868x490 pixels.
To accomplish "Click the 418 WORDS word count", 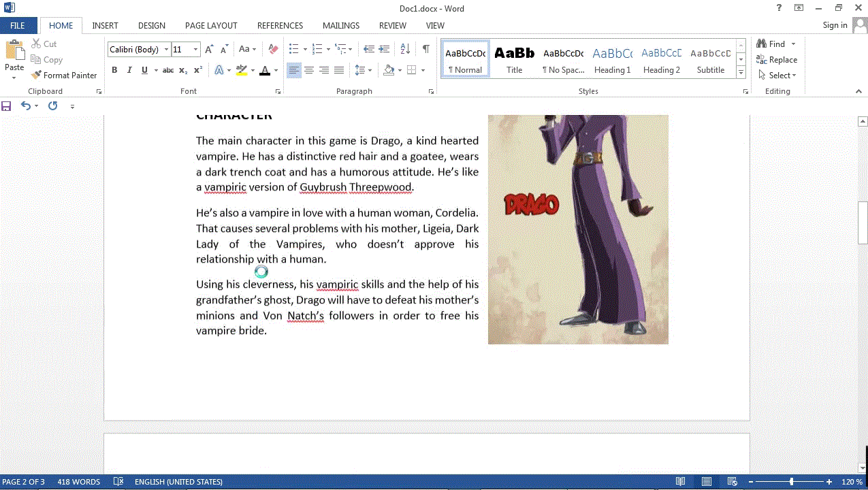I will click(78, 482).
